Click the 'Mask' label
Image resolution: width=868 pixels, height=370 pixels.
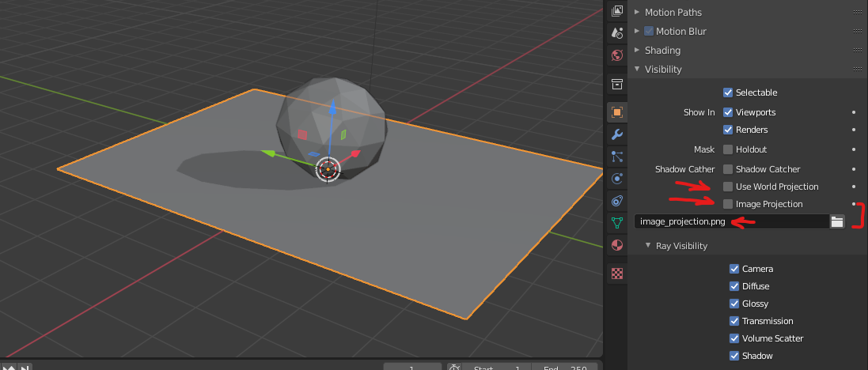(x=704, y=149)
